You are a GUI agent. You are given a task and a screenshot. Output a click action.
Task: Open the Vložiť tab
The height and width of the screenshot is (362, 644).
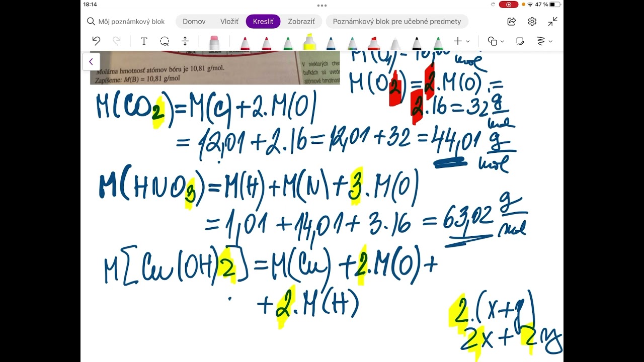pyautogui.click(x=229, y=22)
